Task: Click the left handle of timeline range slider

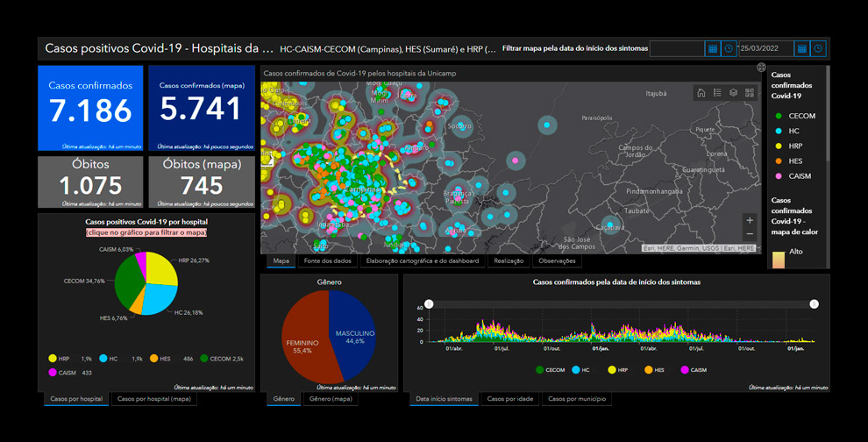Action: tap(429, 304)
